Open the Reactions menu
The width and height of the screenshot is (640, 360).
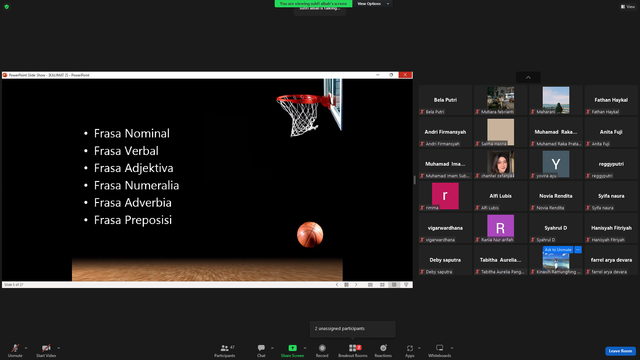[383, 350]
